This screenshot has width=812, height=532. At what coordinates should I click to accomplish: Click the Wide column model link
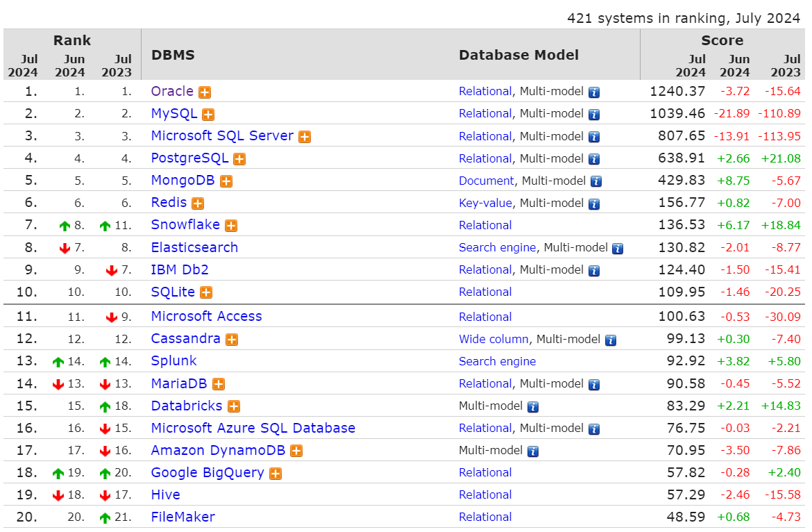493,339
